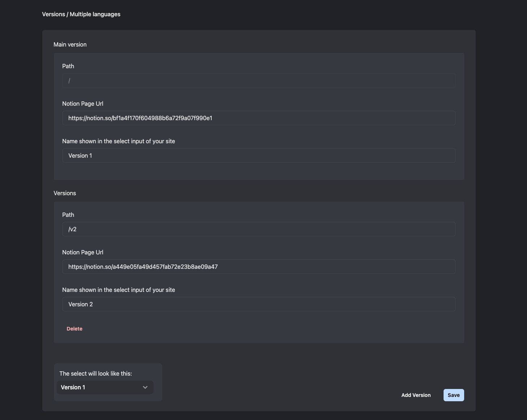
Task: Click the Path label above the /v2 field
Action: click(x=68, y=215)
